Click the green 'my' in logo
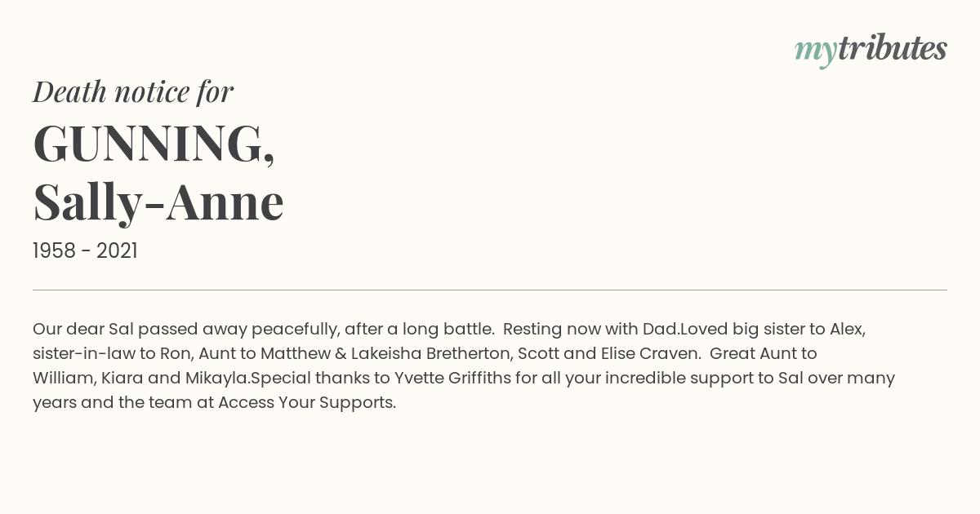980x514 pixels. (x=816, y=53)
